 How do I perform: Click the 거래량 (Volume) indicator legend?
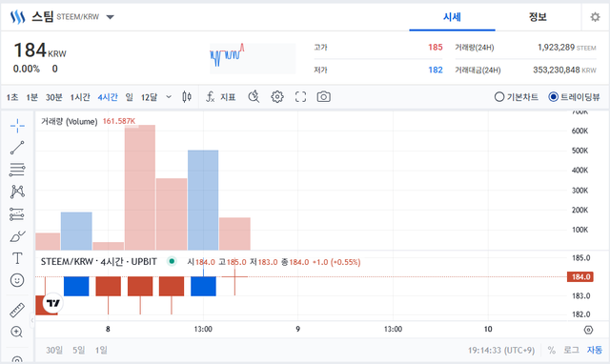[x=70, y=121]
